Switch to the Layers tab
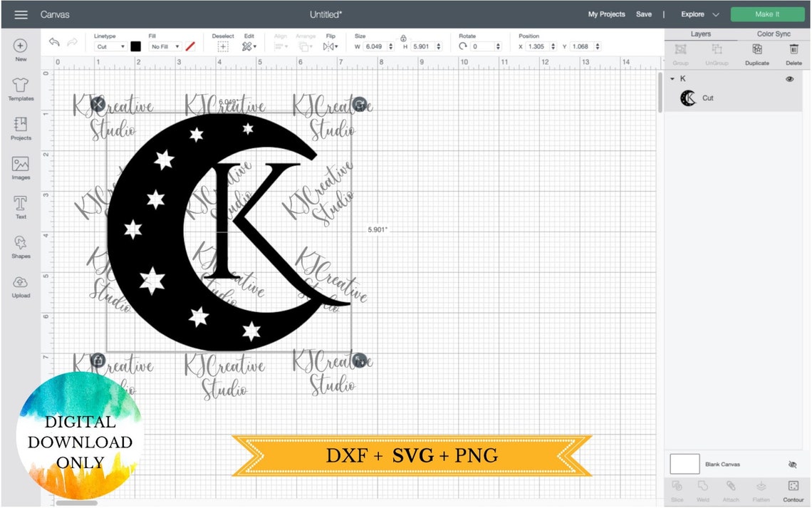 [701, 34]
